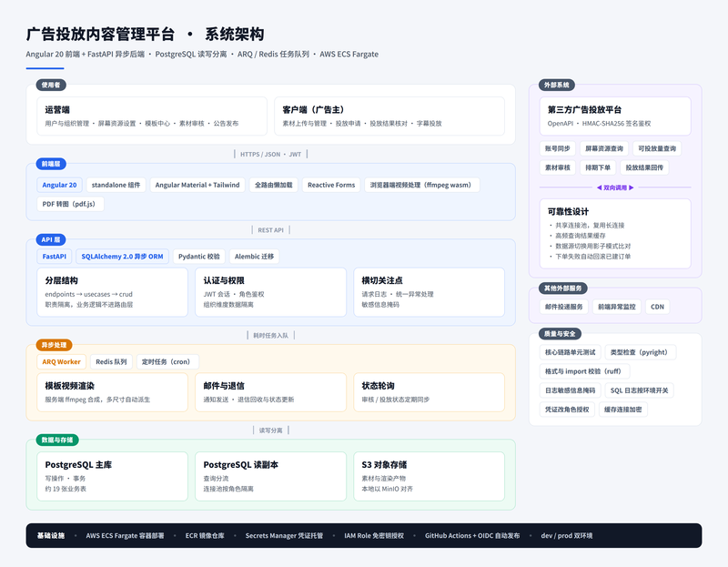The height and width of the screenshot is (567, 728).
Task: Click GitHub Actions + OIDC 自动发布 text
Action: coord(472,536)
